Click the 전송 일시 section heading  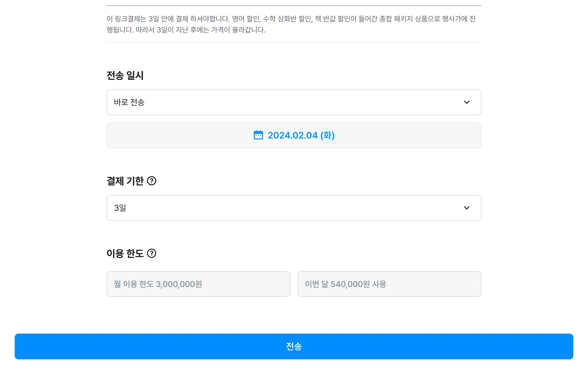125,76
